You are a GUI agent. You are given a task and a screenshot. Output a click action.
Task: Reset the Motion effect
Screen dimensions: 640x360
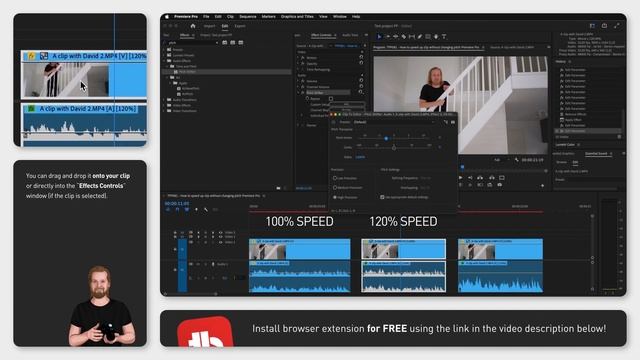coord(361,57)
